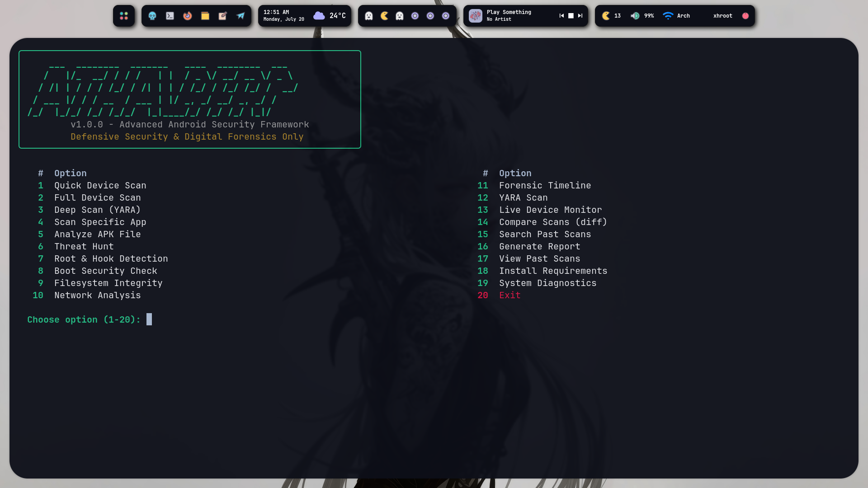The image size is (868, 488).
Task: Click 'Search Past Scans' option
Action: [545, 235]
